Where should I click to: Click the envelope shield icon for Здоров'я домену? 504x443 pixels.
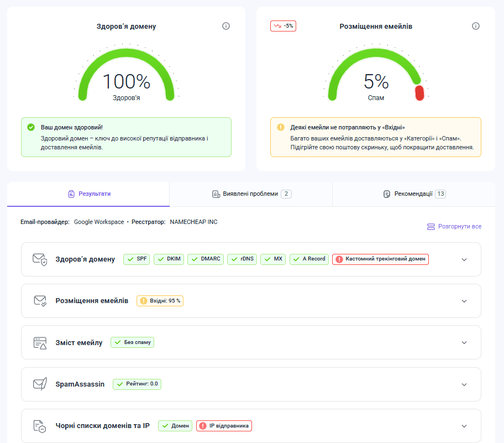tap(39, 259)
